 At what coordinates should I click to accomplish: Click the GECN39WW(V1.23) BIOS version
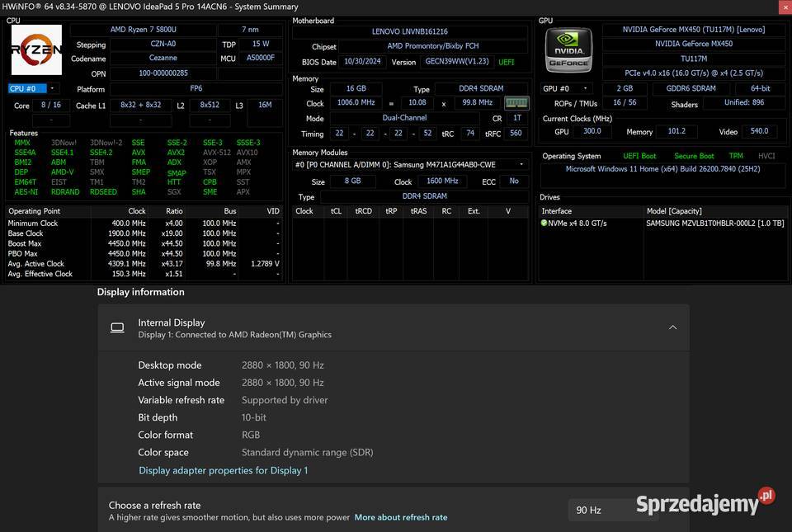pos(456,62)
